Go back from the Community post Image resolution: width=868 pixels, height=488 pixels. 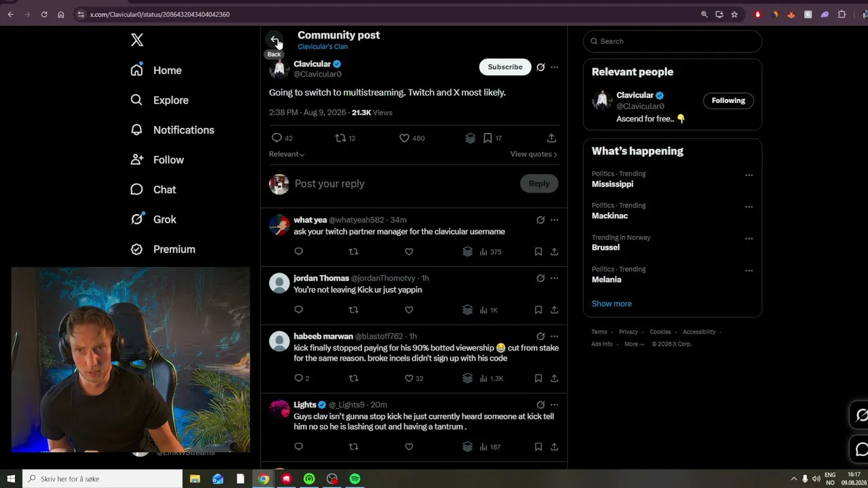[273, 39]
